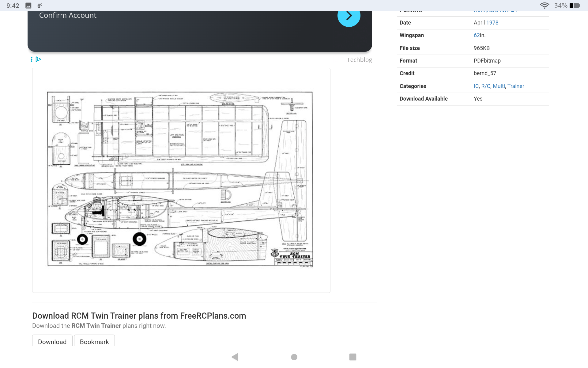Tap the recent apps square button
This screenshot has height=368, width=588.
(x=352, y=357)
